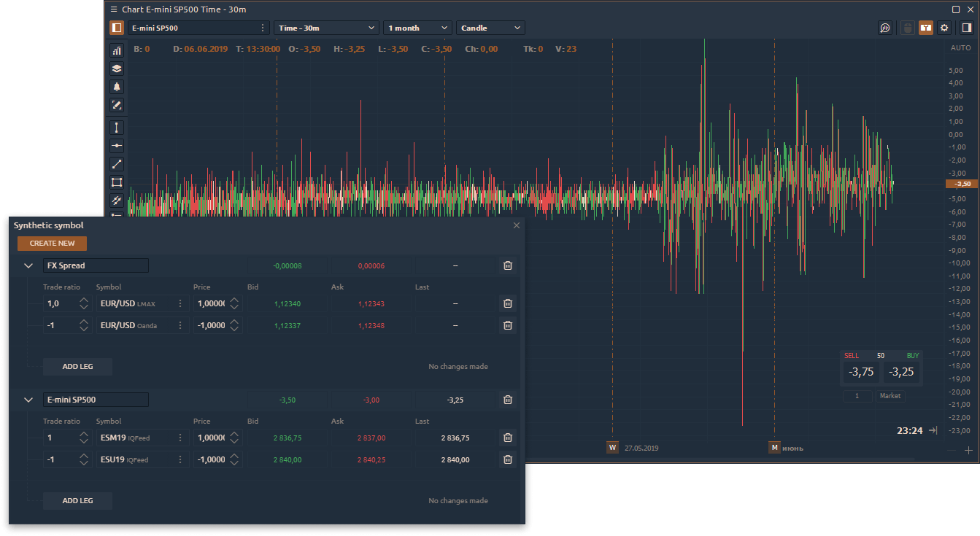Click the ESM19 bid value 2 836,75
The width and height of the screenshot is (980, 536).
click(x=288, y=438)
